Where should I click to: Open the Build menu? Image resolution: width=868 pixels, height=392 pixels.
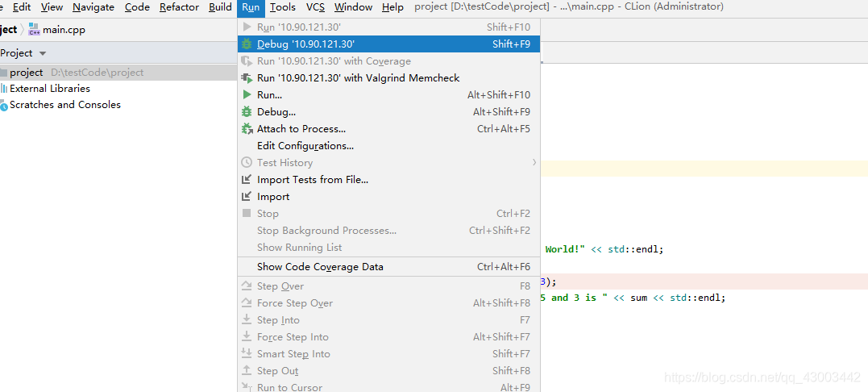pyautogui.click(x=220, y=7)
